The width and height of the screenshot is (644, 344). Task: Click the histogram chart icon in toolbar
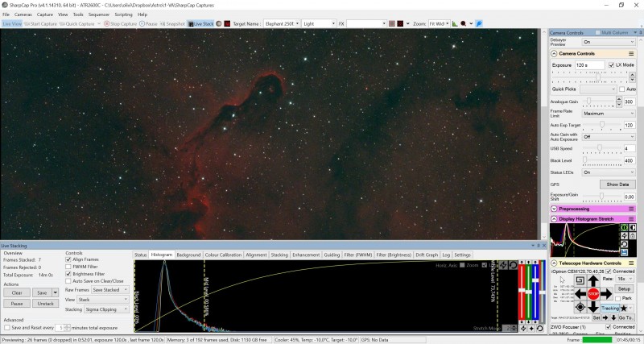pyautogui.click(x=455, y=24)
